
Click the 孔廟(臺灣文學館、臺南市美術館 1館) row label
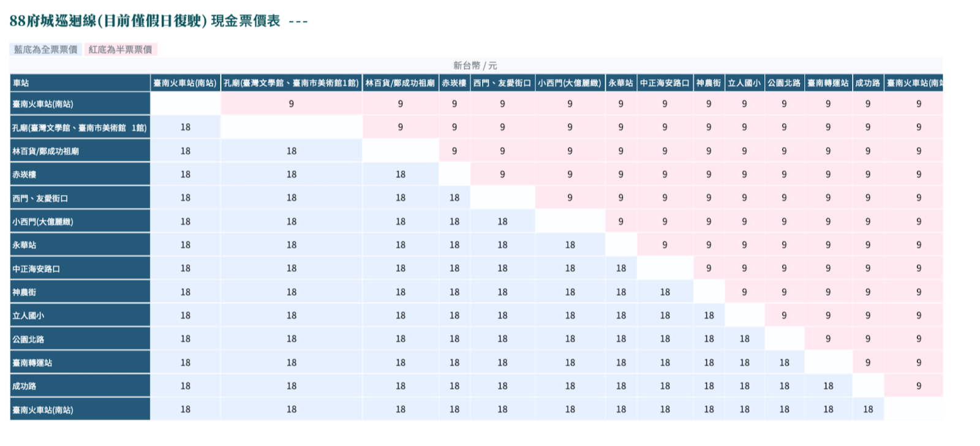pos(80,127)
